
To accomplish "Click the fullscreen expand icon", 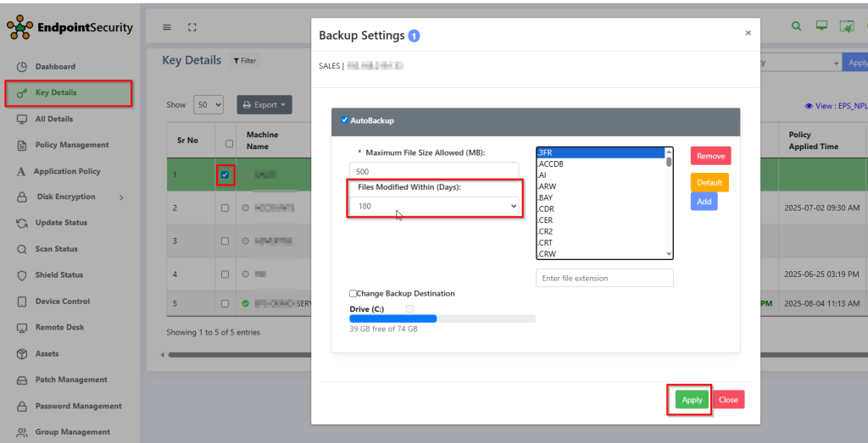I will (192, 27).
